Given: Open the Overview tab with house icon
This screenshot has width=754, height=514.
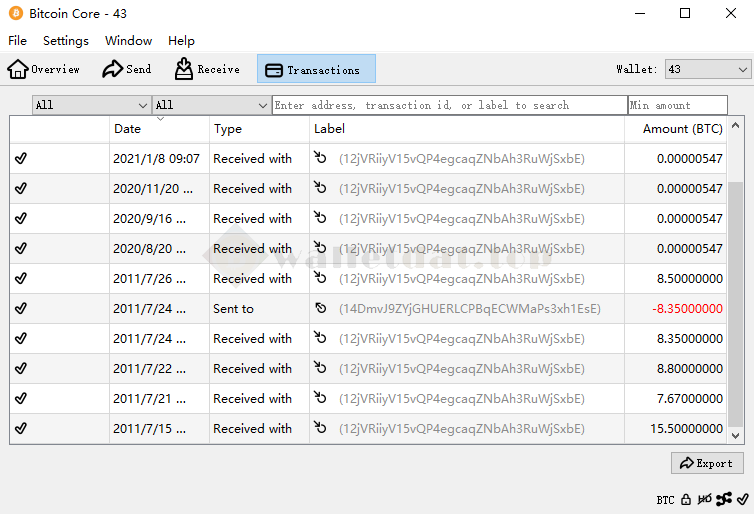Looking at the screenshot, I should pyautogui.click(x=44, y=69).
